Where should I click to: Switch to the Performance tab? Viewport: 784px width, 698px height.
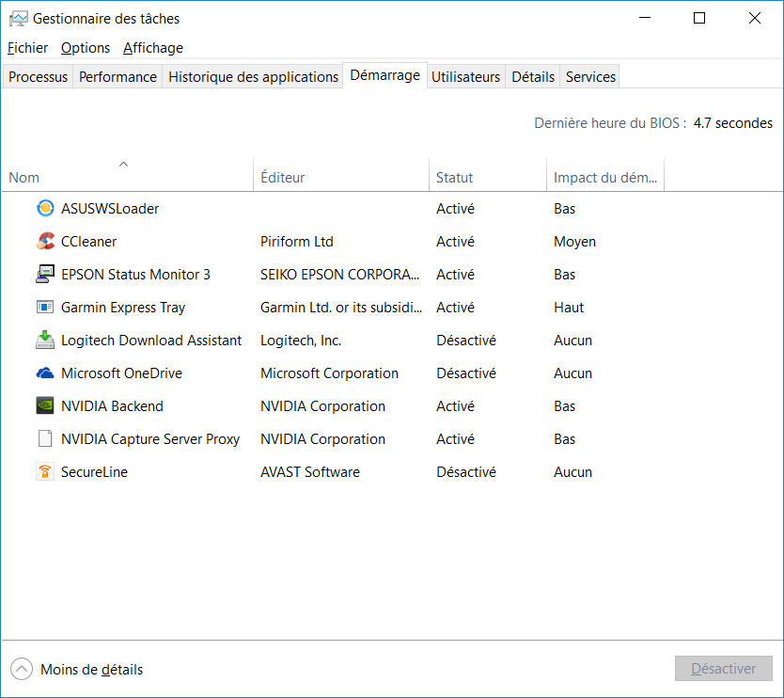click(x=118, y=76)
